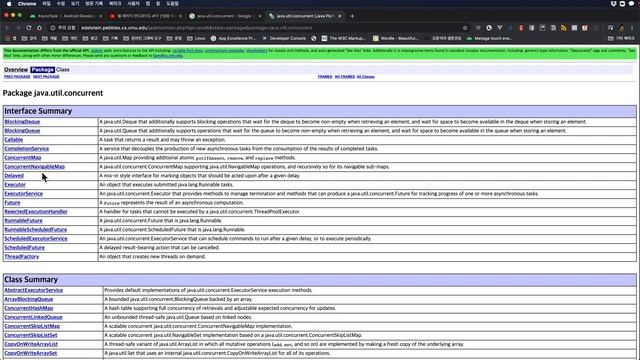Open the ConcurrentSkipListSet class link

(31, 335)
